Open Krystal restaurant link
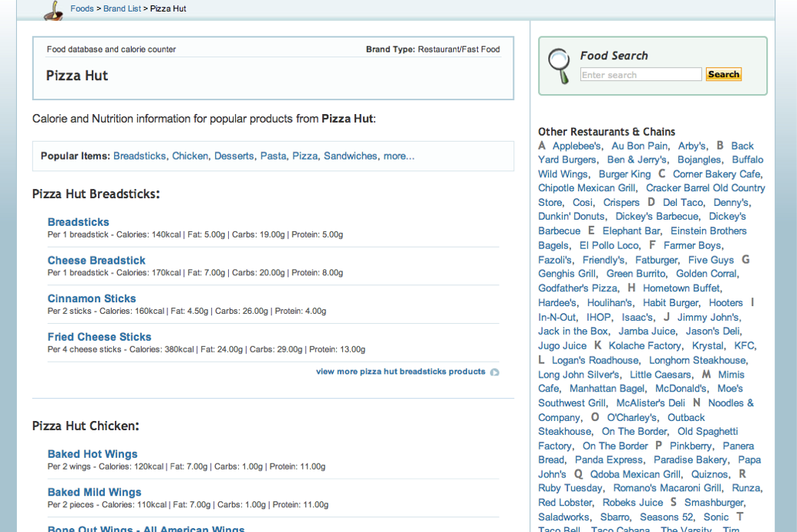797x532 pixels. coord(708,346)
